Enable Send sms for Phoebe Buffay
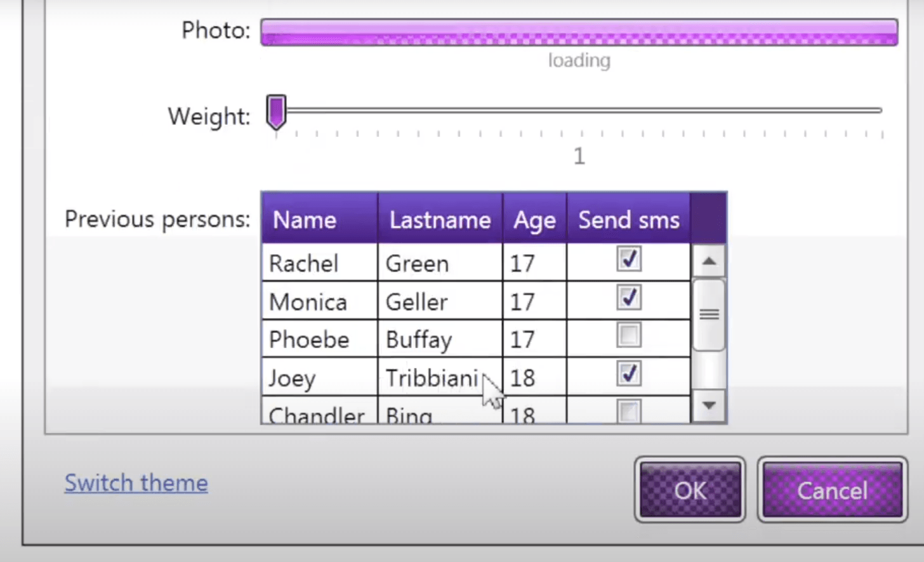This screenshot has height=562, width=924. pyautogui.click(x=628, y=336)
